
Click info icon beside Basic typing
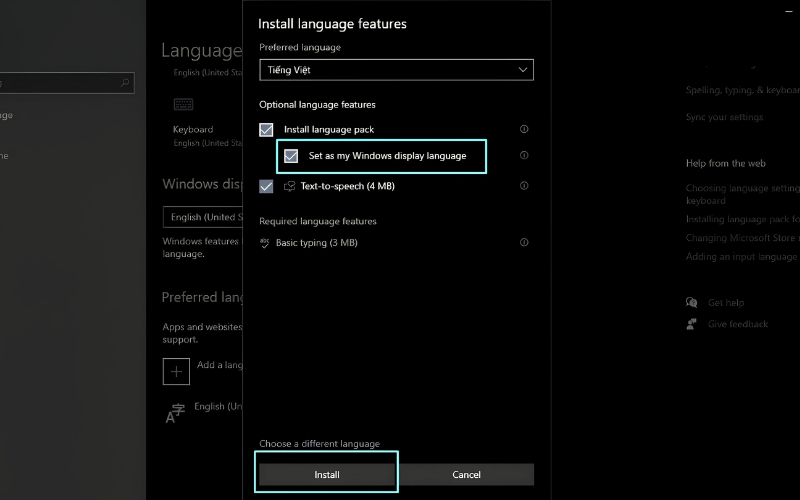click(523, 242)
